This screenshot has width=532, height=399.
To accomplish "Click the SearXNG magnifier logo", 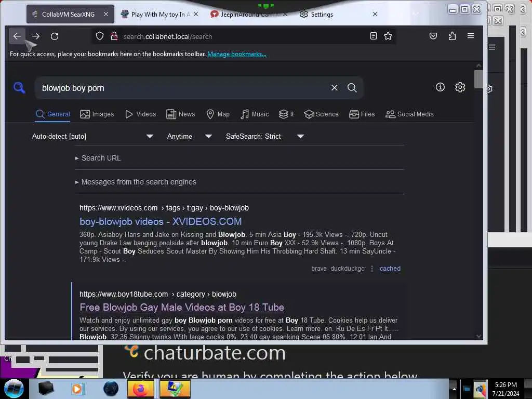I will (x=19, y=87).
